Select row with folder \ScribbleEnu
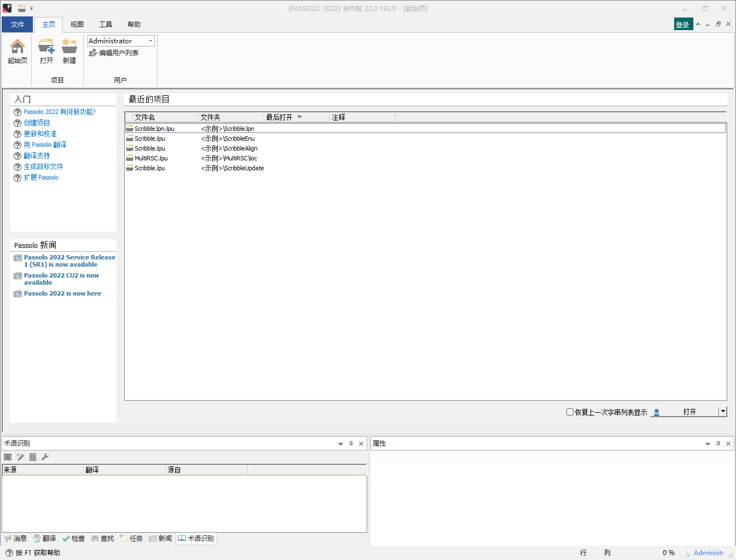The width and height of the screenshot is (736, 560). tap(426, 138)
